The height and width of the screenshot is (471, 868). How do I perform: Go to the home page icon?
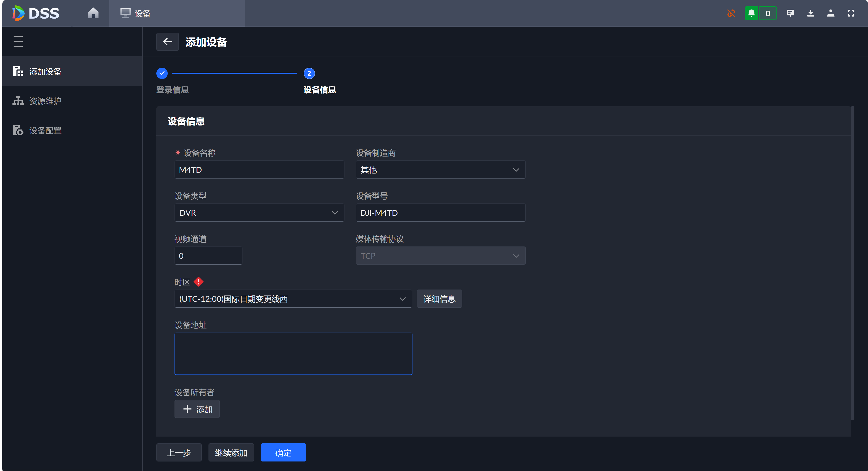tap(93, 13)
